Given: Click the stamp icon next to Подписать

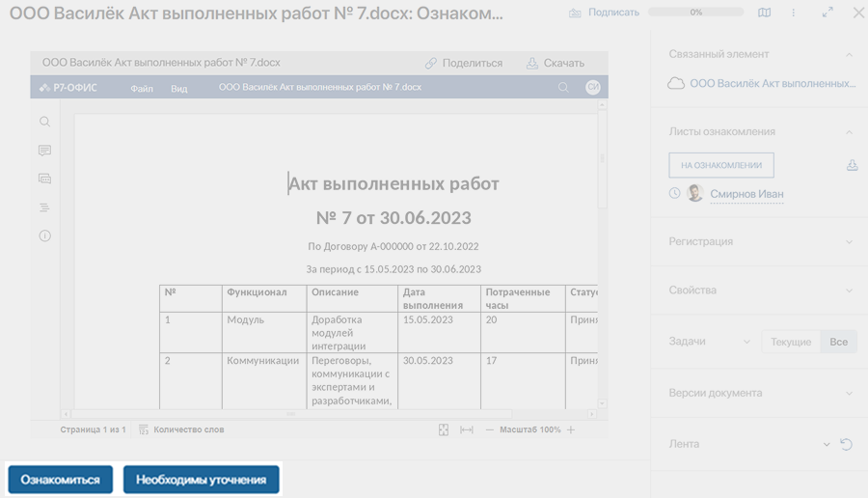Looking at the screenshot, I should (575, 13).
